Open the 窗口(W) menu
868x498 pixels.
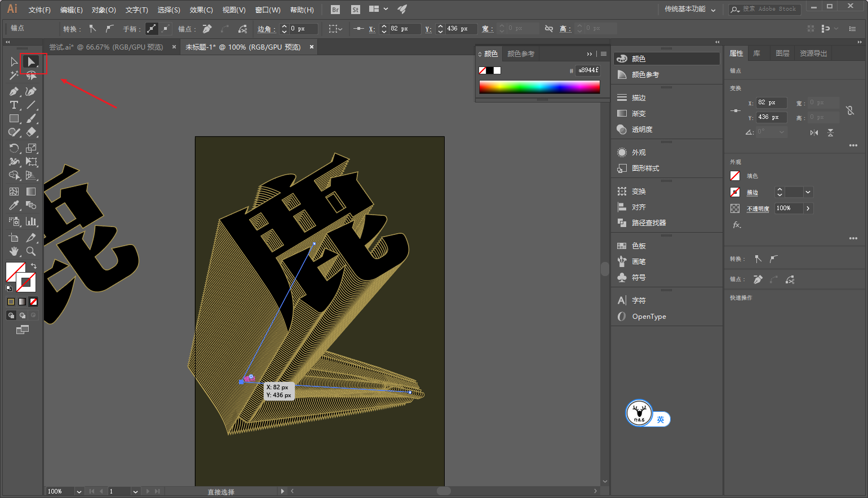point(268,10)
